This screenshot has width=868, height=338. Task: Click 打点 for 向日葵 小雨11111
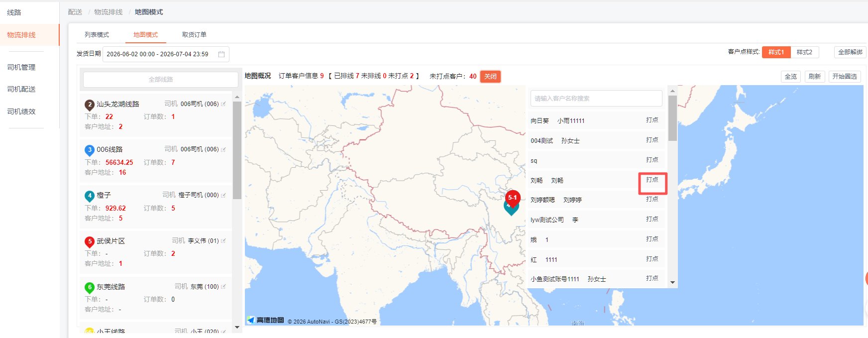click(652, 120)
